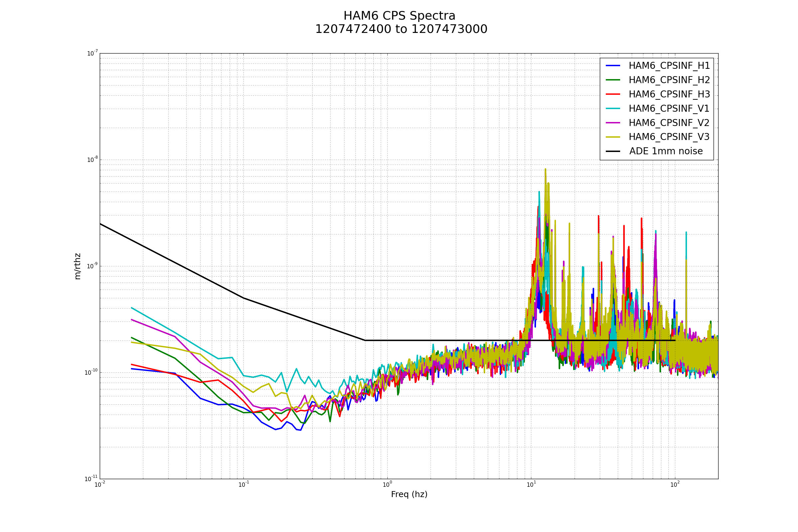This screenshot has width=798, height=532.
Task: Click the cyan V1 legend line swatch
Action: pyautogui.click(x=613, y=108)
